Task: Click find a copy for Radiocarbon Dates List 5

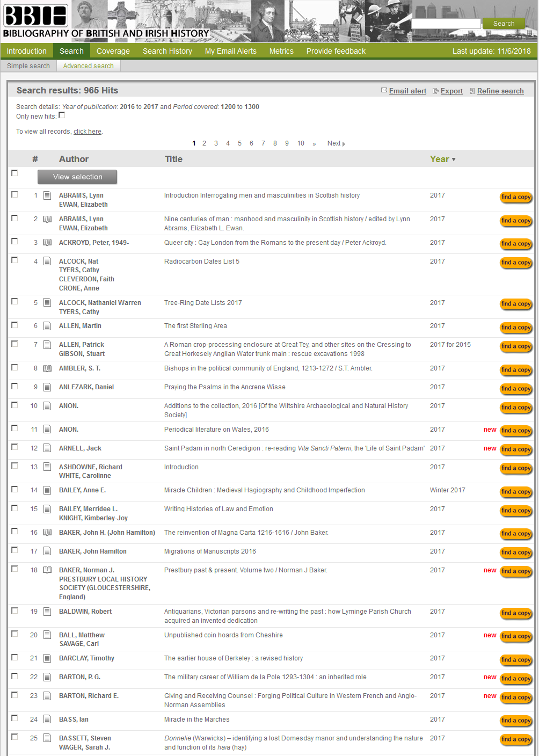Action: (515, 263)
